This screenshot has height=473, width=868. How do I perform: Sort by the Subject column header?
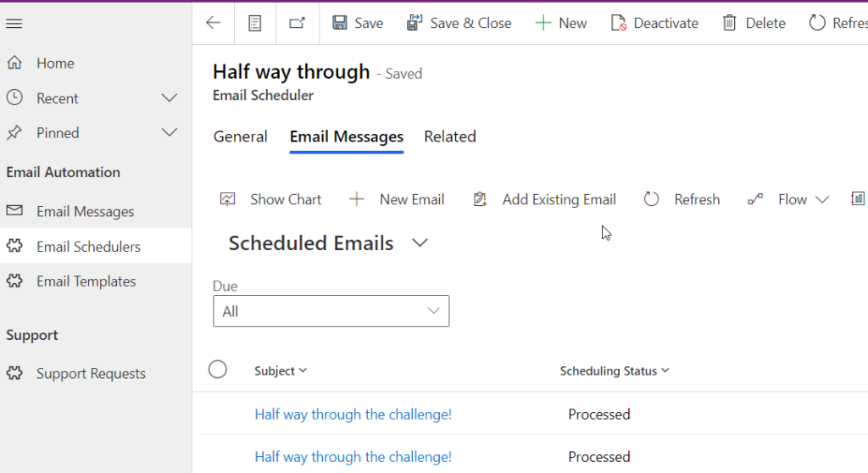point(280,370)
